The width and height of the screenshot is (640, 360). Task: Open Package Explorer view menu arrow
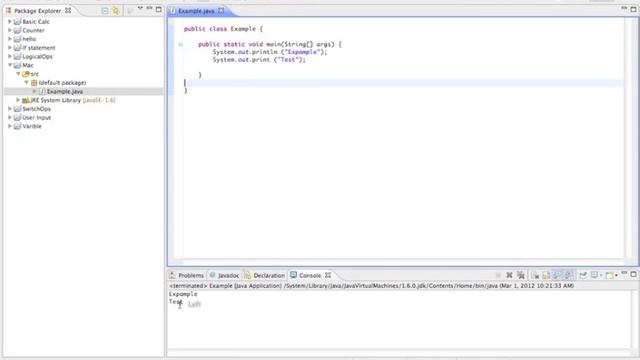[140, 8]
